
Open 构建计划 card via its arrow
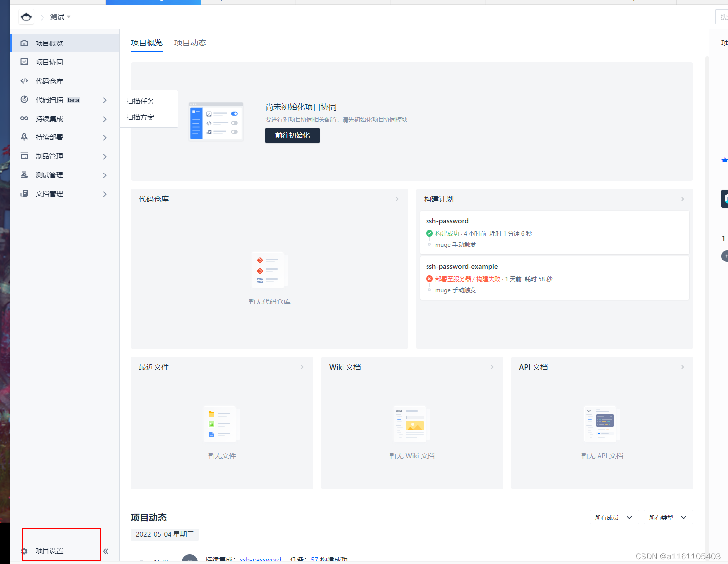683,199
